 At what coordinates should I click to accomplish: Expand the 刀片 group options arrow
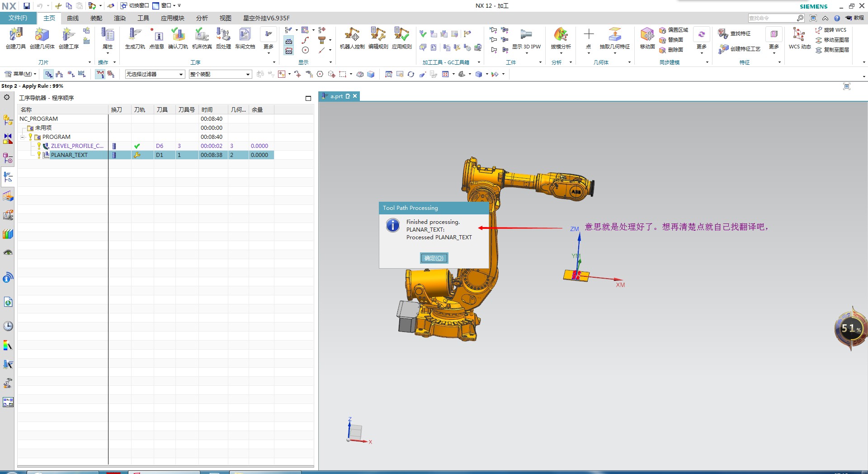[90, 62]
